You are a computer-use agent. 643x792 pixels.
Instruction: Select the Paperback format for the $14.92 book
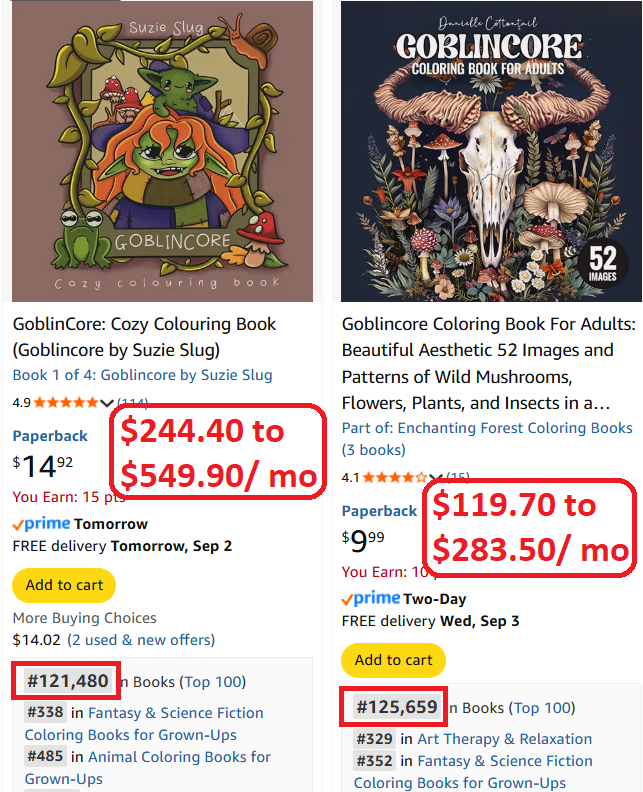(50, 436)
